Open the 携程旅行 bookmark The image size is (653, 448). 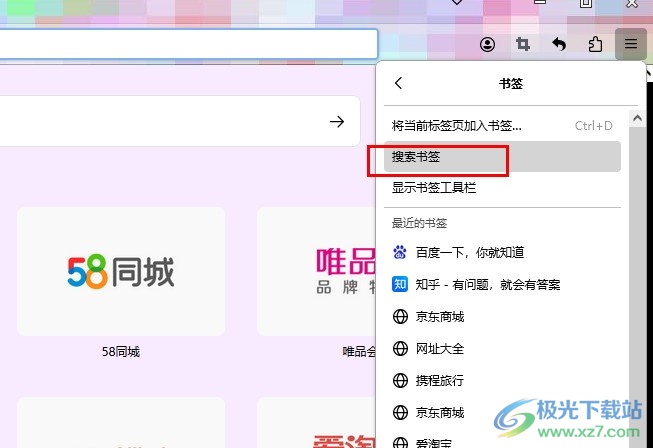(502, 380)
